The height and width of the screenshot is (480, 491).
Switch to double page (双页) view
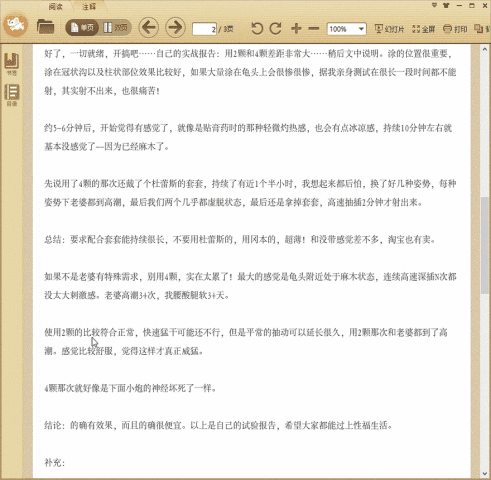tap(115, 28)
